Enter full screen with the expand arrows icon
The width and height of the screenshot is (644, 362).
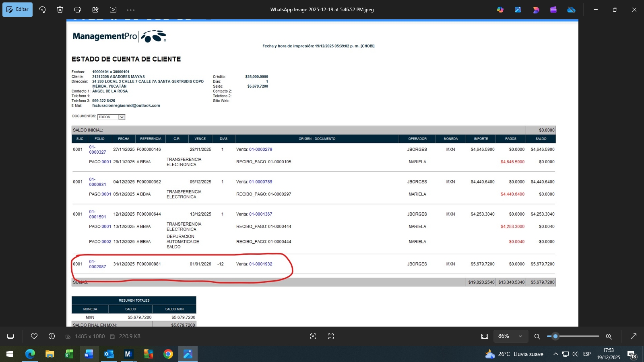click(x=633, y=336)
